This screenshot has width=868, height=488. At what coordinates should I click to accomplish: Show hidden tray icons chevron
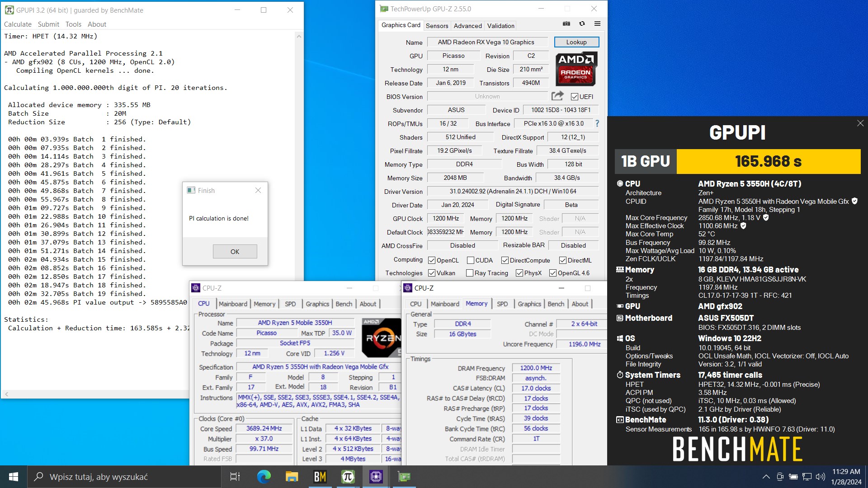766,477
